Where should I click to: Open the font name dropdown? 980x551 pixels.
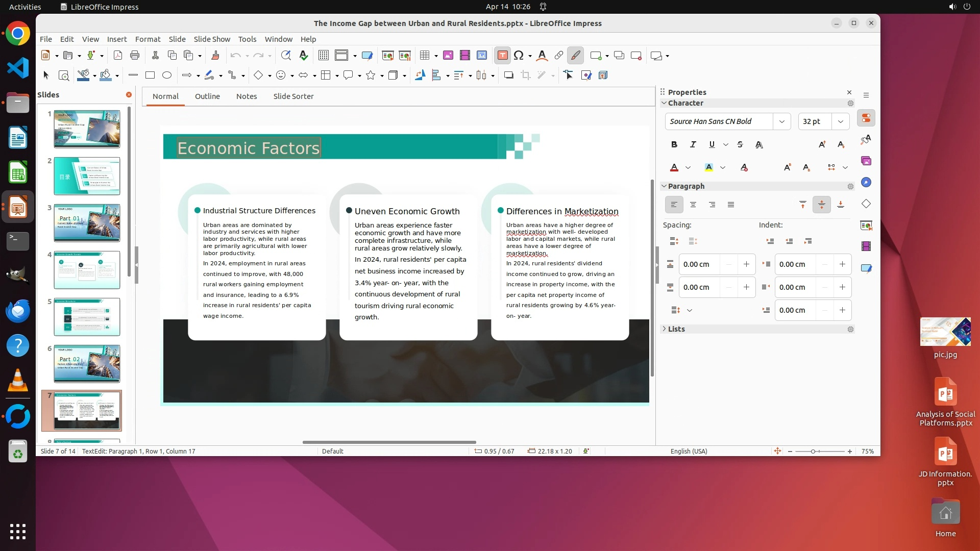781,121
